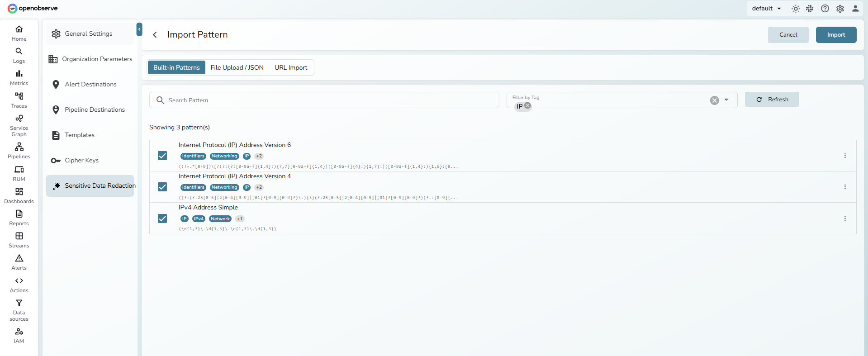This screenshot has width=868, height=356.
Task: Expand the Filter by Tag dropdown arrow
Action: point(726,100)
